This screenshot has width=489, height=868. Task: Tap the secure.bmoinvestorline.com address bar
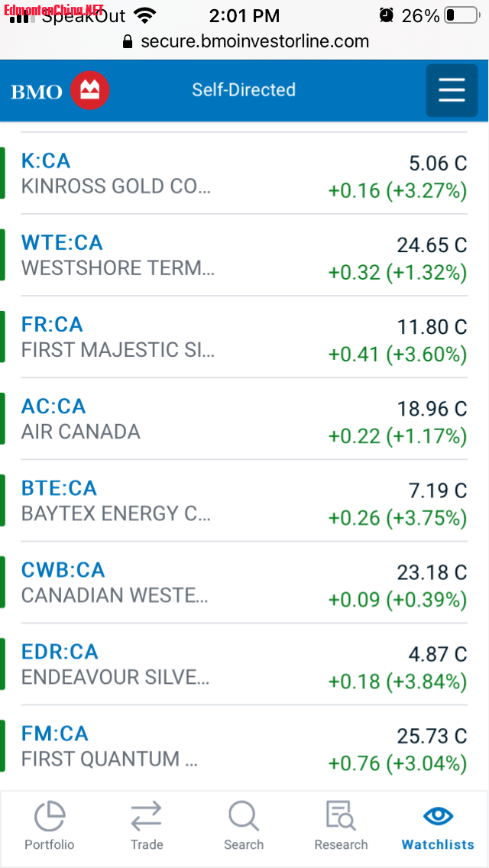tap(254, 41)
